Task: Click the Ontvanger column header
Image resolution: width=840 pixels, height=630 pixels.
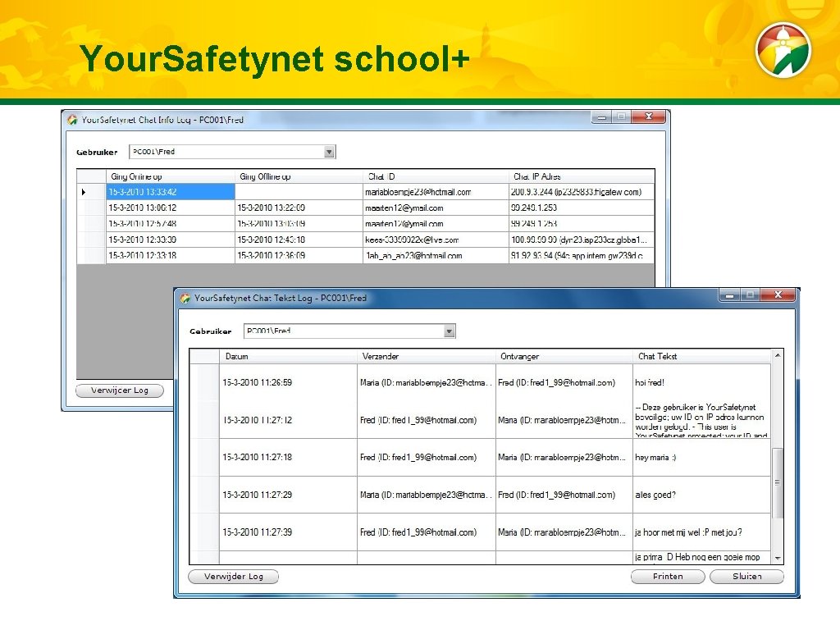Action: [564, 356]
